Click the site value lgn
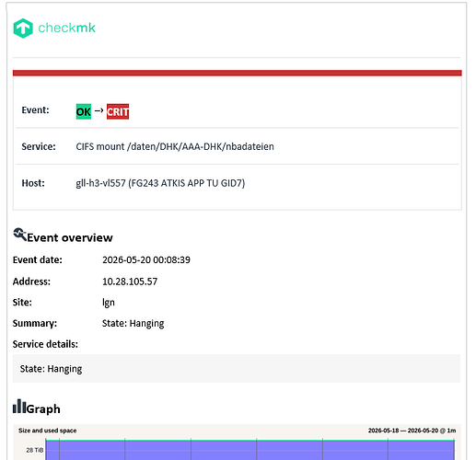 click(109, 303)
